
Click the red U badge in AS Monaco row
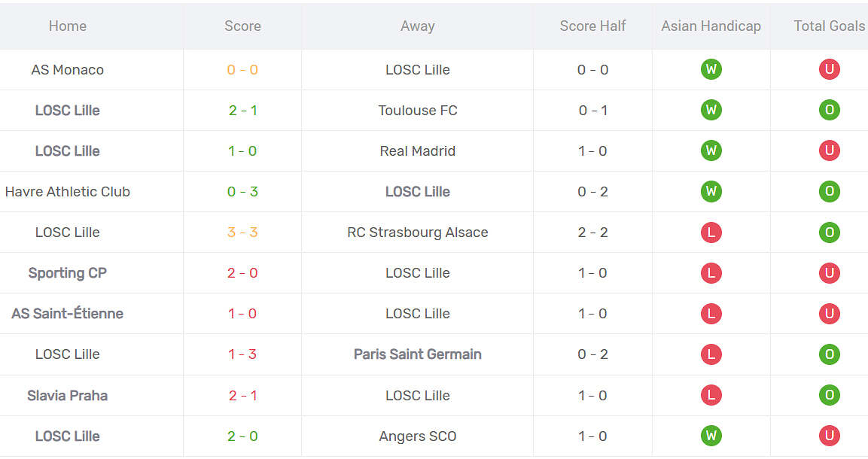coord(830,69)
